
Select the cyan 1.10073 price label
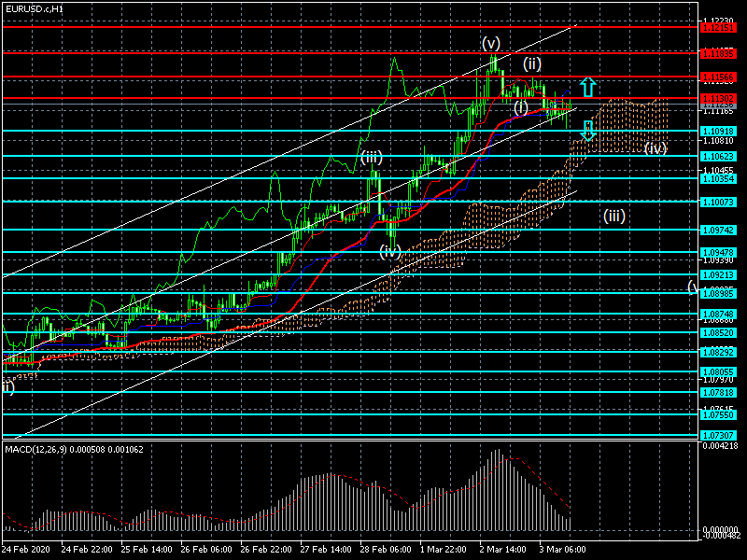(718, 202)
